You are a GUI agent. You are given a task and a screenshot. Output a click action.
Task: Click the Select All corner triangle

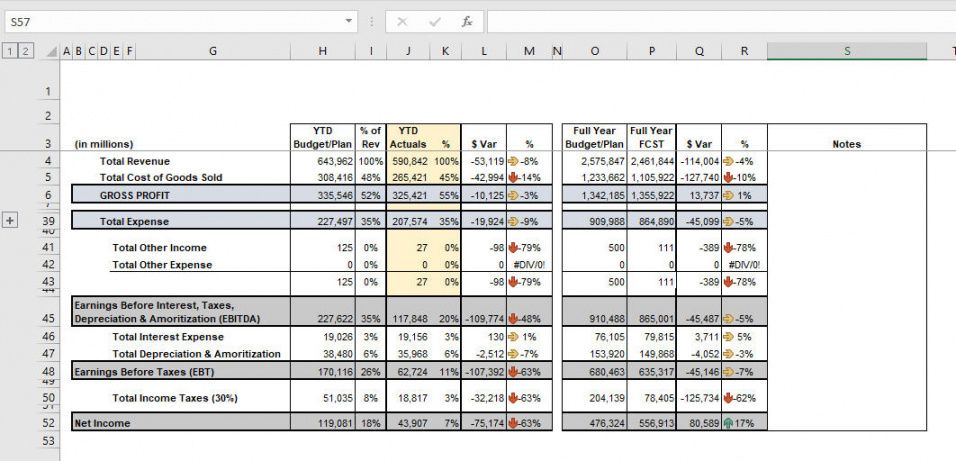click(x=53, y=52)
